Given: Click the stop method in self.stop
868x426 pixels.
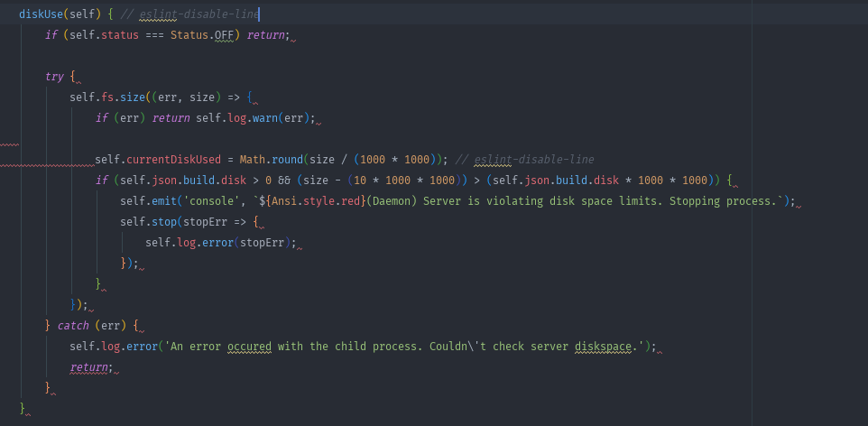Looking at the screenshot, I should pyautogui.click(x=164, y=221).
